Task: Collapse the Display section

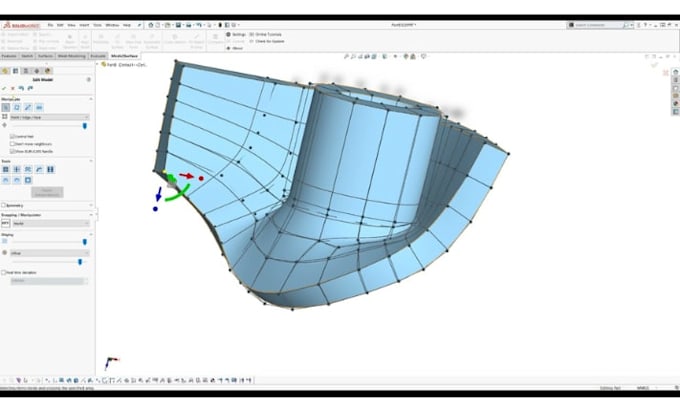Action: tap(91, 235)
